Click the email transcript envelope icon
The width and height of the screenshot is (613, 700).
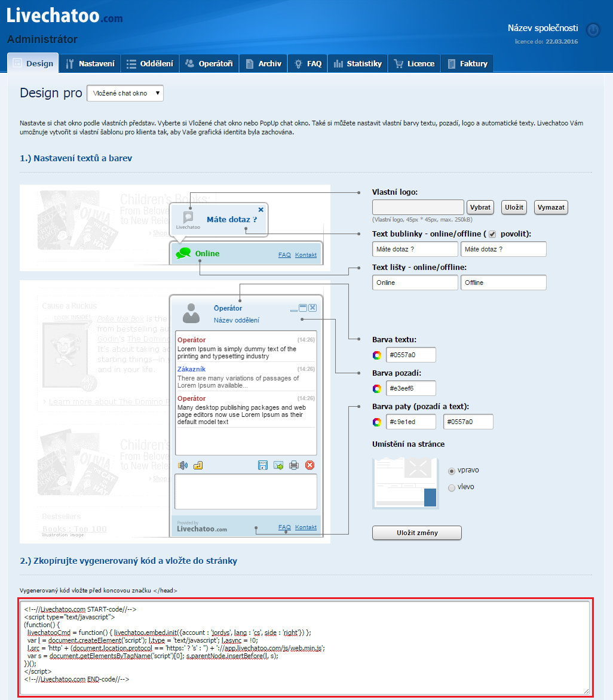click(x=278, y=465)
